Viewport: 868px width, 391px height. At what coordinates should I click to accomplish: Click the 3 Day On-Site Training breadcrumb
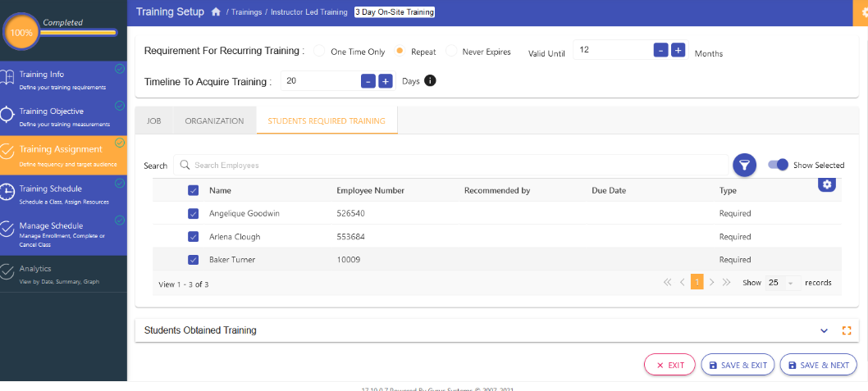(394, 11)
